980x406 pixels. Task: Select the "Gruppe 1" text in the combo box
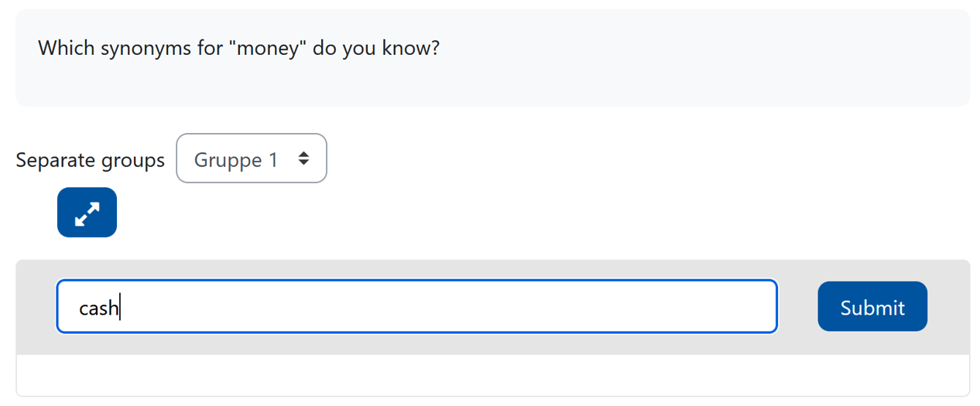click(235, 160)
